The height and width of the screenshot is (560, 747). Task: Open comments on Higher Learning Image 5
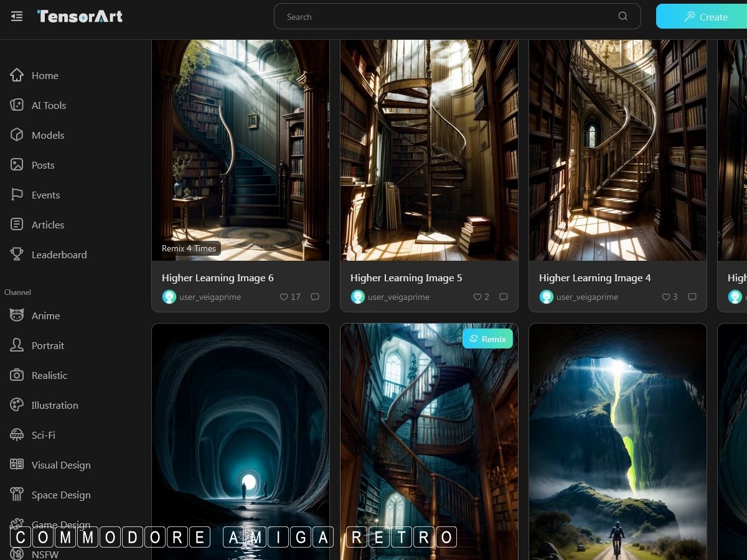(x=504, y=297)
